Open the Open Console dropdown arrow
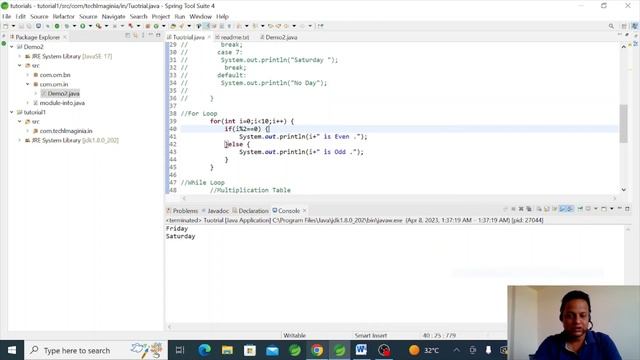The image size is (640, 360). pyautogui.click(x=611, y=209)
